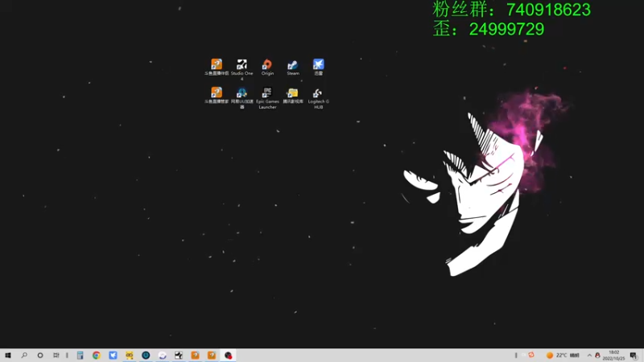Image resolution: width=644 pixels, height=362 pixels.
Task: Open the QQ penguin tray icon
Action: (597, 356)
